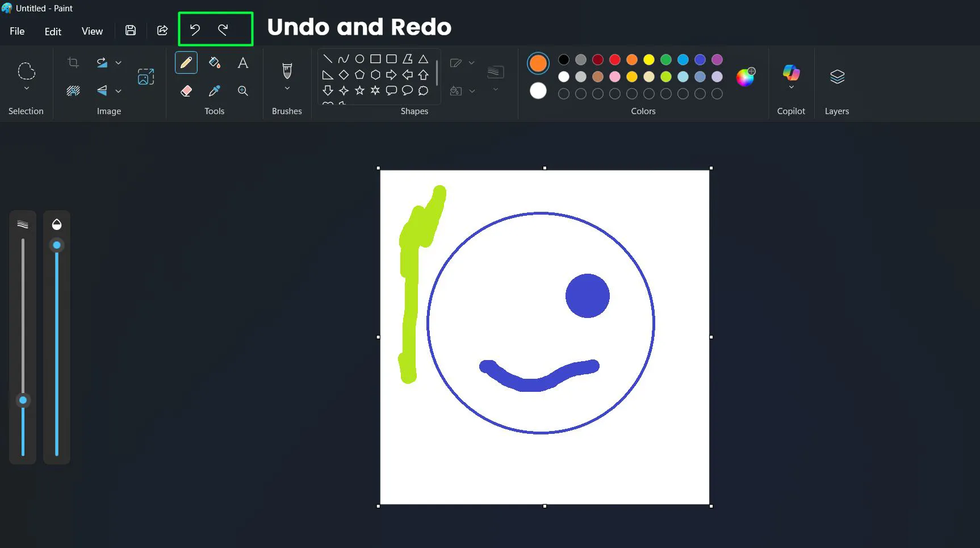Select the yellow color swatch
The height and width of the screenshot is (548, 980).
[648, 59]
